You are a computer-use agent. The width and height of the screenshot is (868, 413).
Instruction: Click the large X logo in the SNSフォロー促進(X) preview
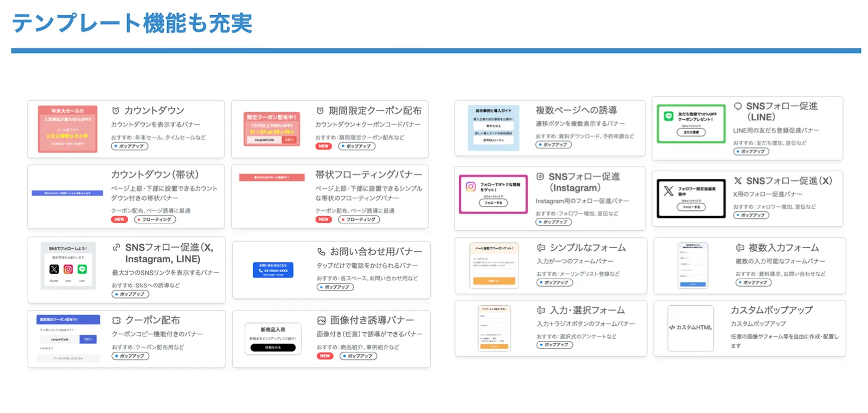[x=668, y=191]
